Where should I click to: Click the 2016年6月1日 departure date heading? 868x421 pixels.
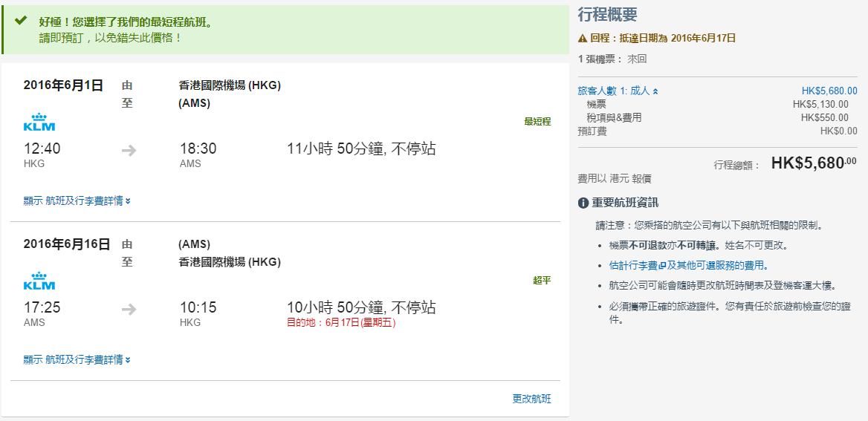(x=63, y=85)
